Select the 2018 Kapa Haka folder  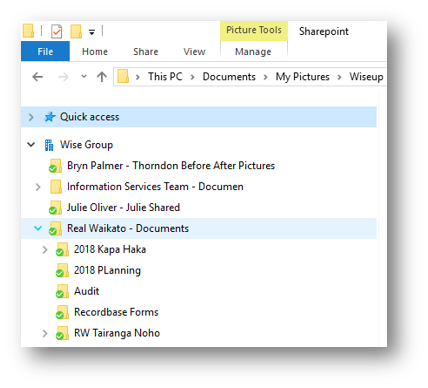(110, 249)
